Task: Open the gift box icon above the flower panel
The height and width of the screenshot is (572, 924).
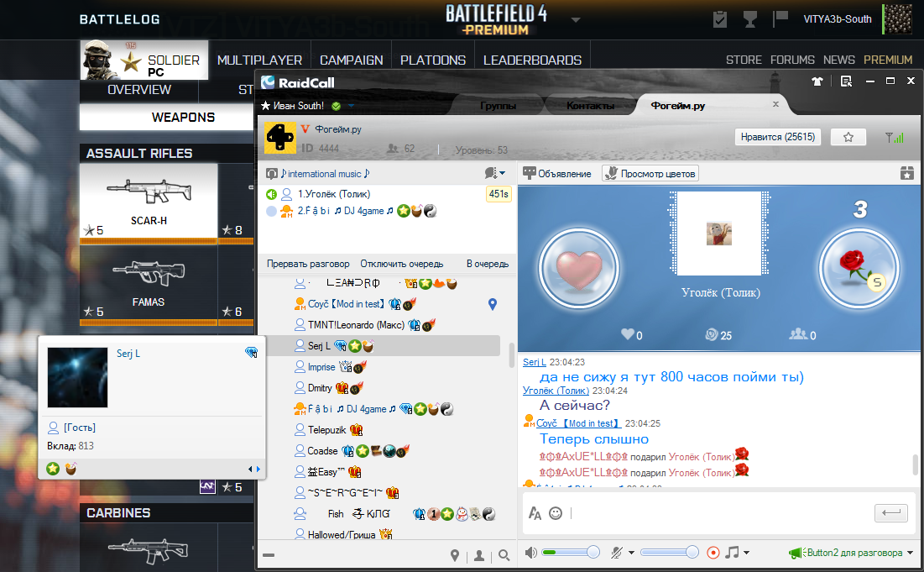Action: (x=907, y=173)
